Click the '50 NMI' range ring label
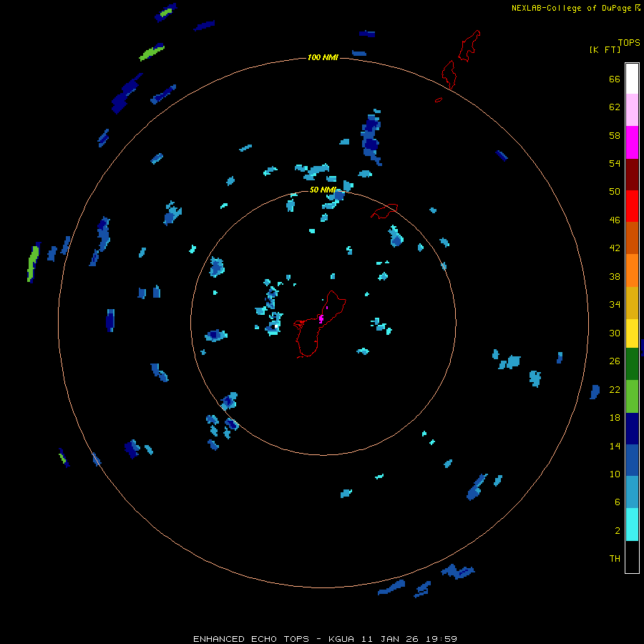Image resolution: width=644 pixels, height=644 pixels. pyautogui.click(x=323, y=190)
